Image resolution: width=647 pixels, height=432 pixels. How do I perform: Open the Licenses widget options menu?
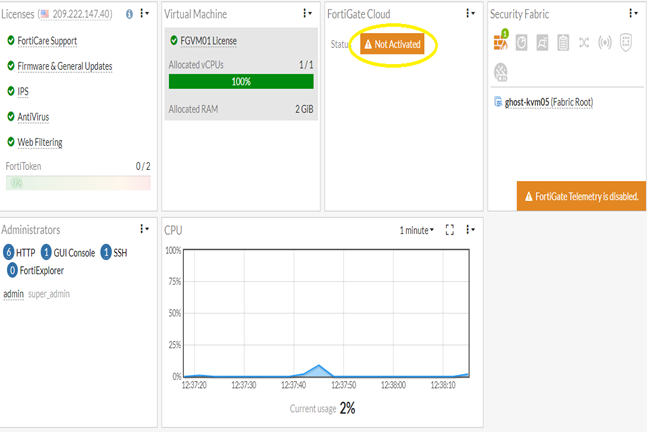tap(144, 14)
